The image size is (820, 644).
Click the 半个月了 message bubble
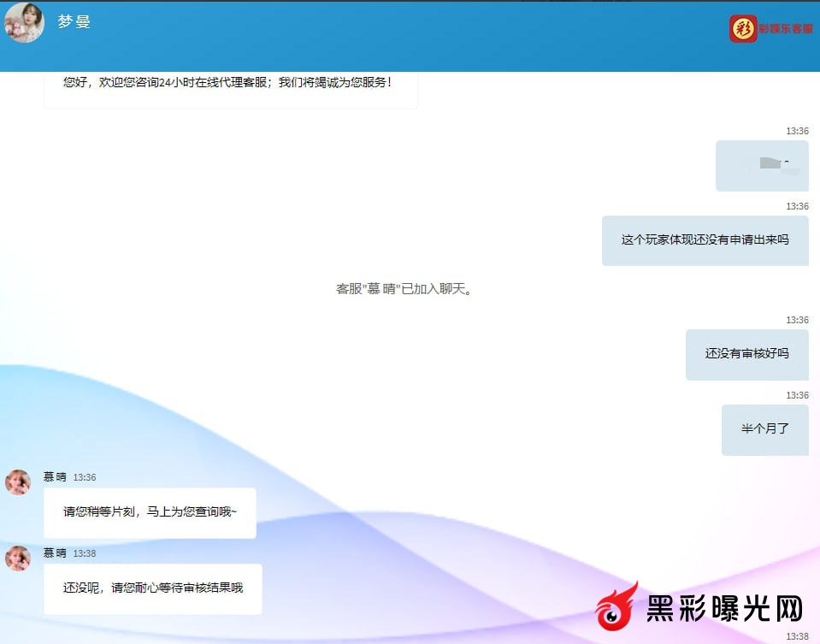(764, 429)
